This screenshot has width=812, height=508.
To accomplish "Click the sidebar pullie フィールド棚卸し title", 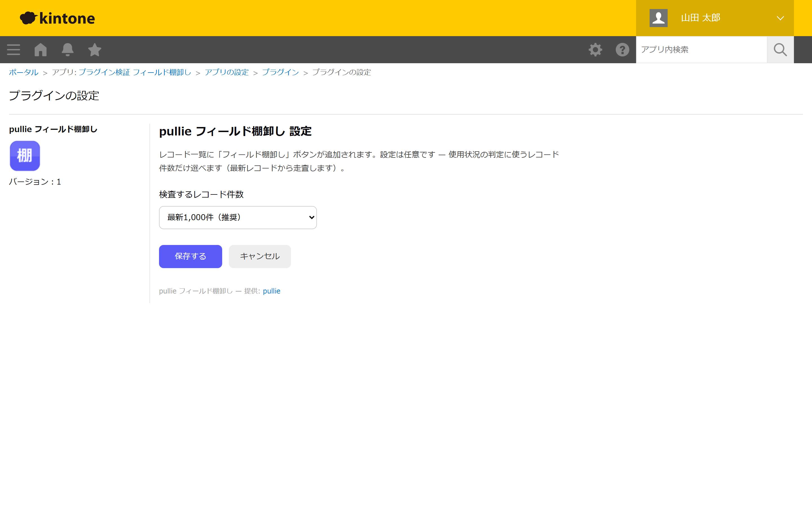I will (x=53, y=129).
